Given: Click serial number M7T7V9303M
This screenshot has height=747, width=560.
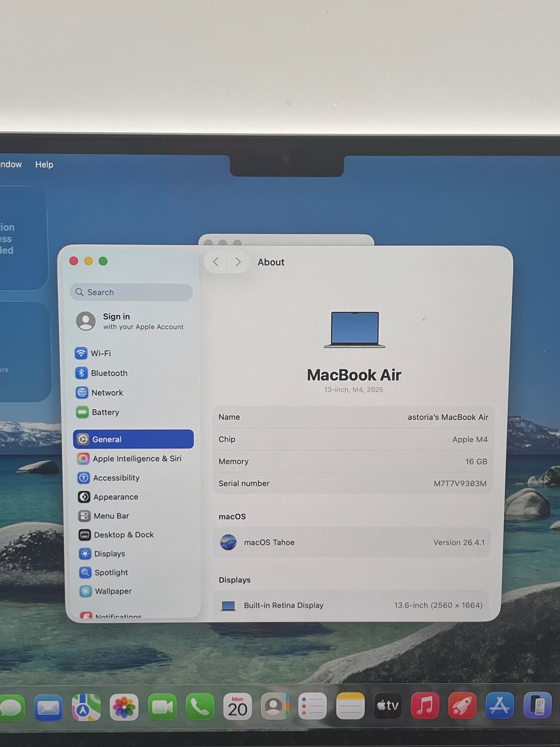Looking at the screenshot, I should point(460,483).
